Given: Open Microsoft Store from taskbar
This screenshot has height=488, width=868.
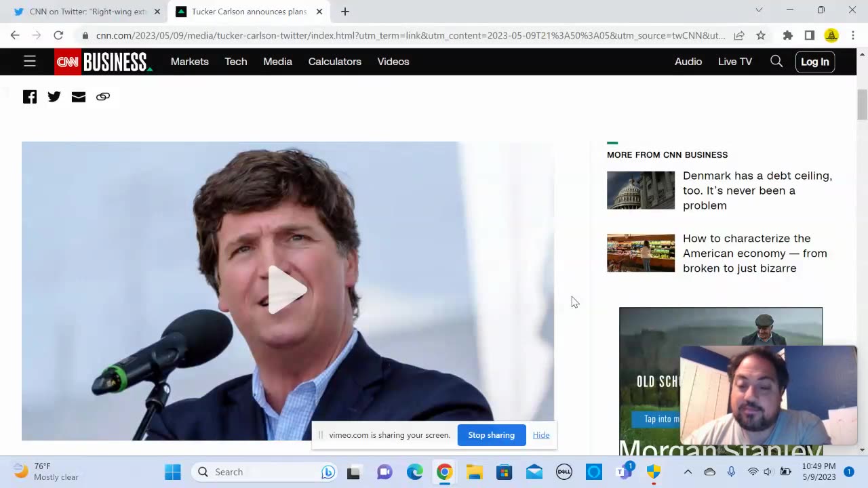Looking at the screenshot, I should [504, 472].
